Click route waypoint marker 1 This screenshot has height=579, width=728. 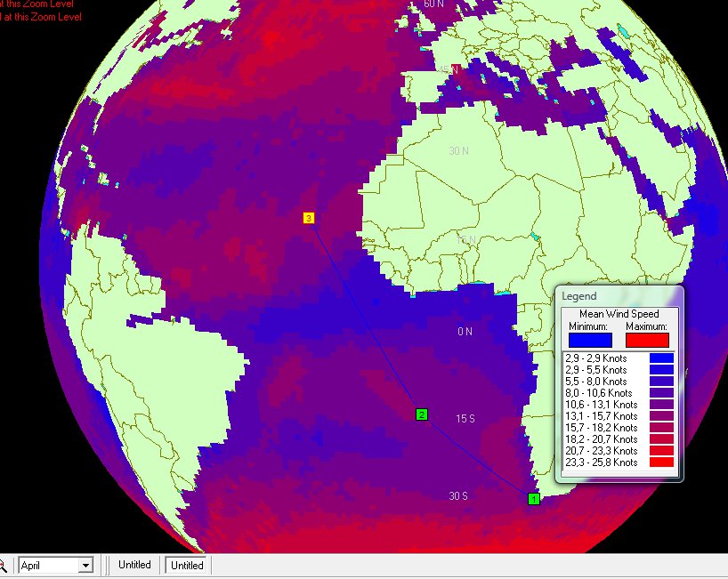coord(534,499)
